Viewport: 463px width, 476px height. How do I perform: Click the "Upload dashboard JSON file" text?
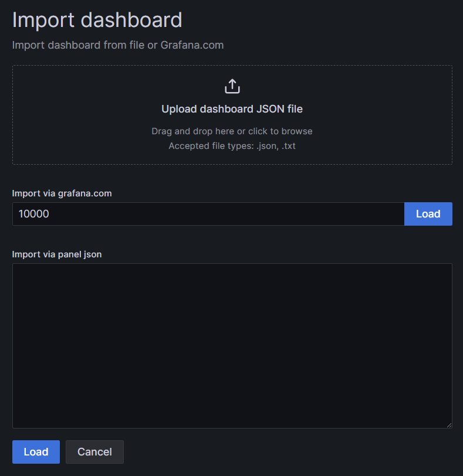tap(232, 109)
